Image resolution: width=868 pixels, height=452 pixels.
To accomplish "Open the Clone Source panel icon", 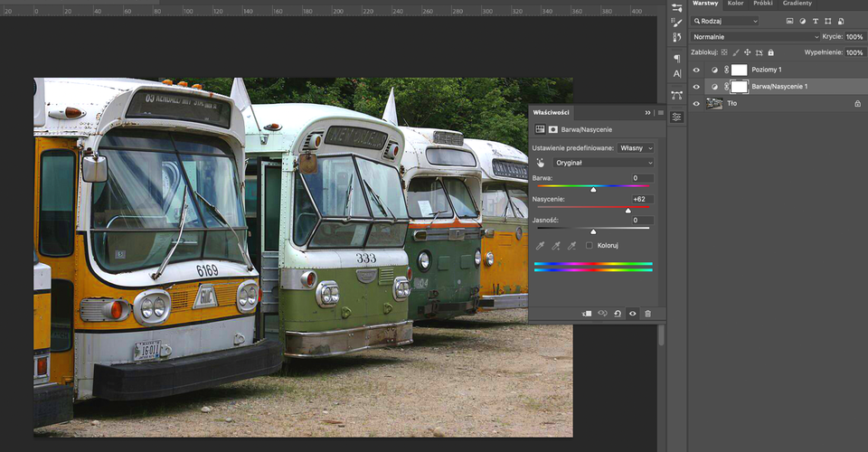I will tap(676, 37).
